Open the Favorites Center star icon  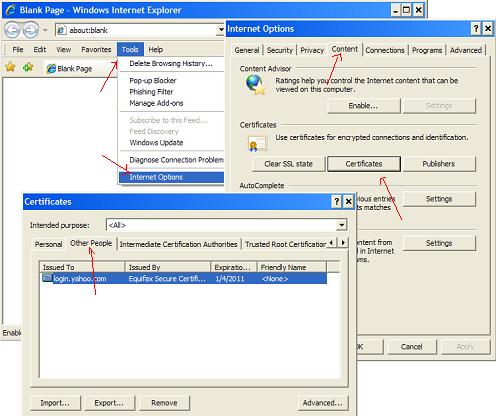(11, 67)
